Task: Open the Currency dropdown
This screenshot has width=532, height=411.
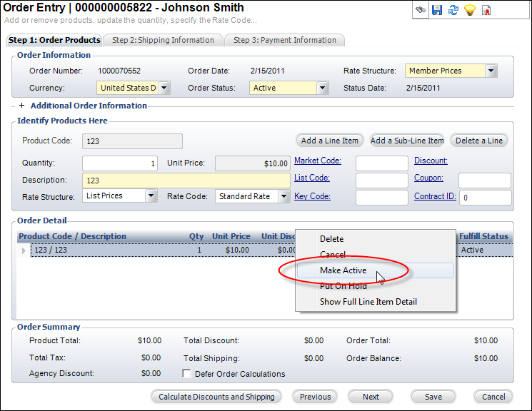Action: click(164, 88)
